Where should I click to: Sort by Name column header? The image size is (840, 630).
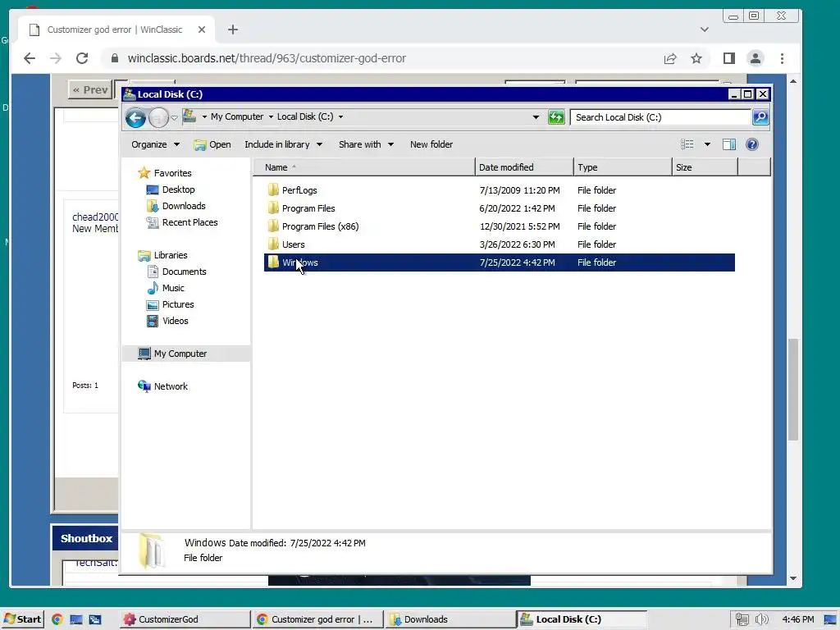click(363, 167)
